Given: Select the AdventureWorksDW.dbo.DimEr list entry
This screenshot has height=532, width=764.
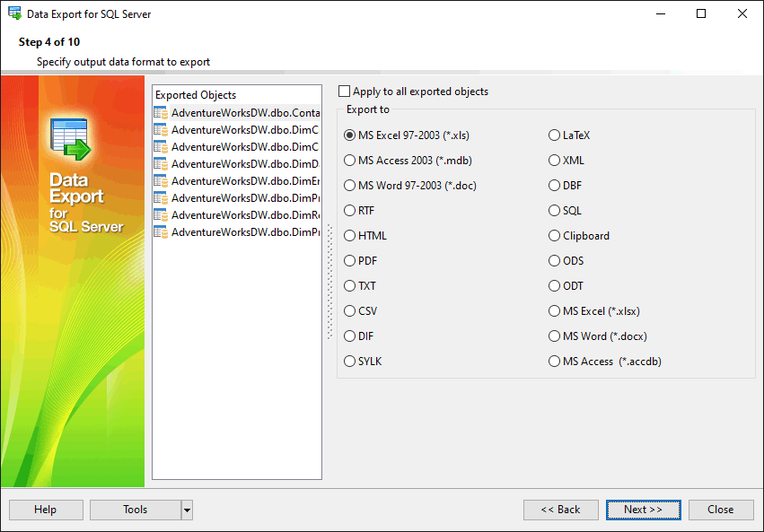Looking at the screenshot, I should point(244,181).
